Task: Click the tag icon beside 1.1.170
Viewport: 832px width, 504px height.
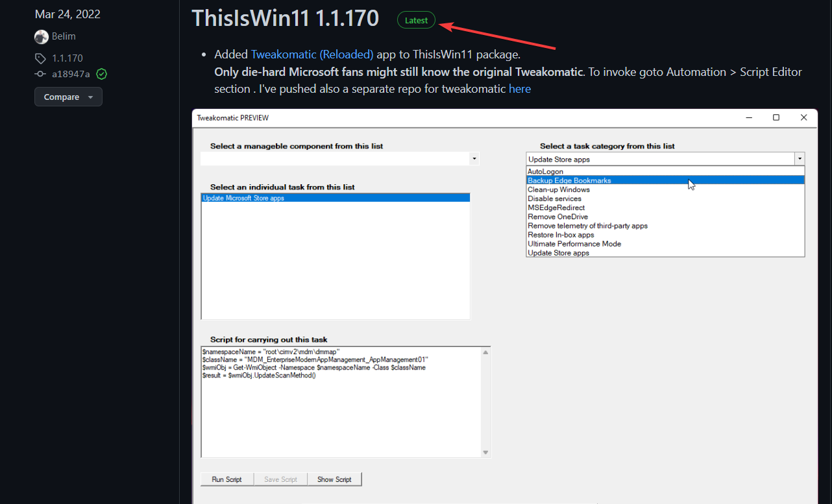Action: tap(40, 58)
